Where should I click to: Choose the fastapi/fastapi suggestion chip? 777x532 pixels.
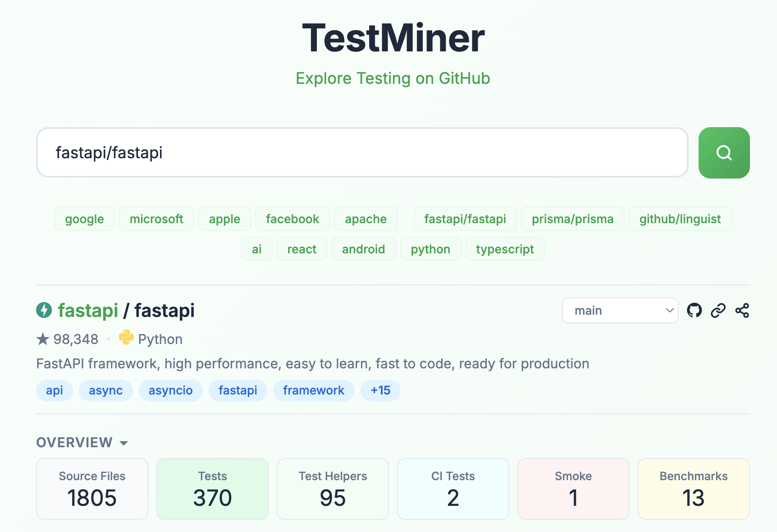coord(465,219)
